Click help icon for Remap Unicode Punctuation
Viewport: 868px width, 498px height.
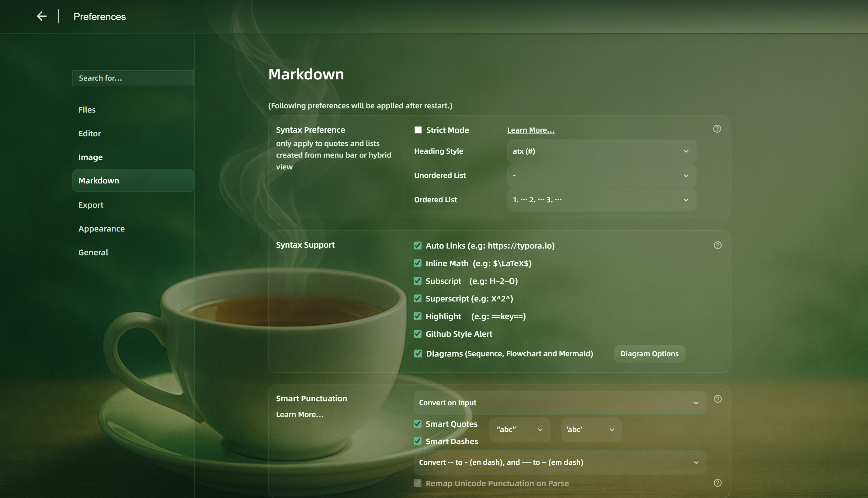coord(717,482)
